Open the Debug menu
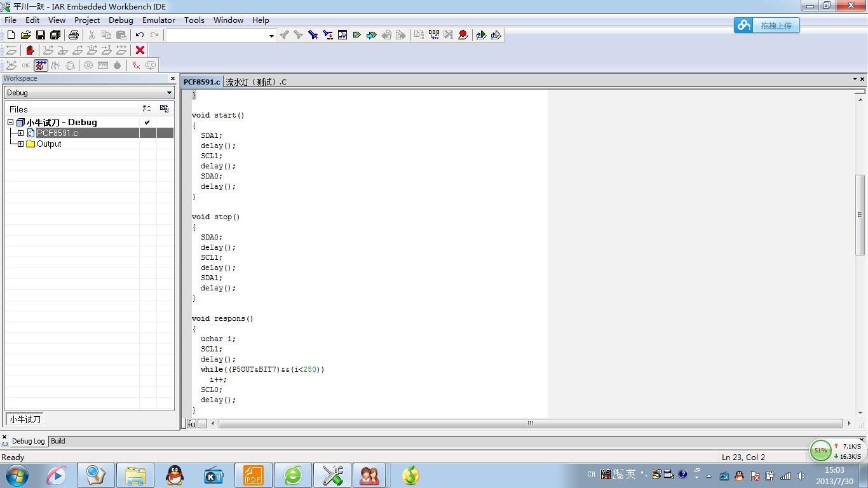Image resolution: width=868 pixels, height=488 pixels. [121, 20]
